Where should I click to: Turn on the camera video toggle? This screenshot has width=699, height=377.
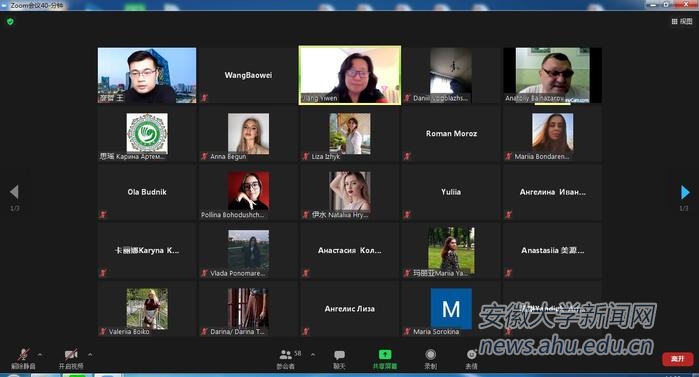tap(71, 355)
